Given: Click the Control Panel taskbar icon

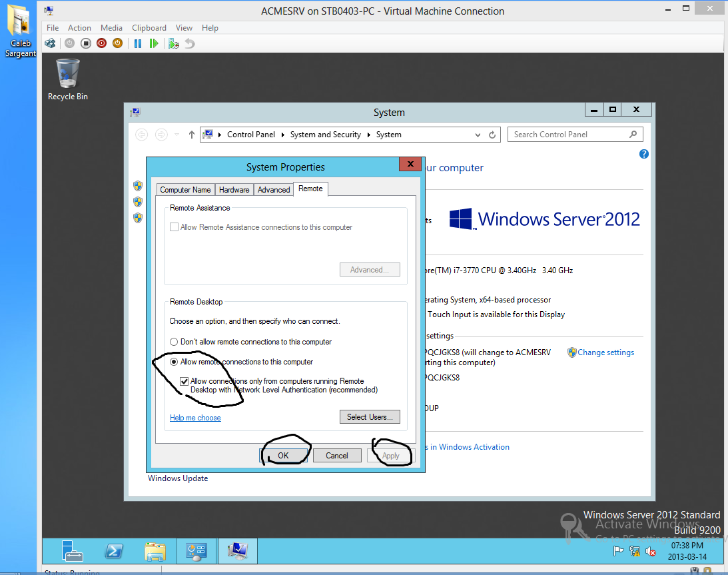Looking at the screenshot, I should 196,551.
